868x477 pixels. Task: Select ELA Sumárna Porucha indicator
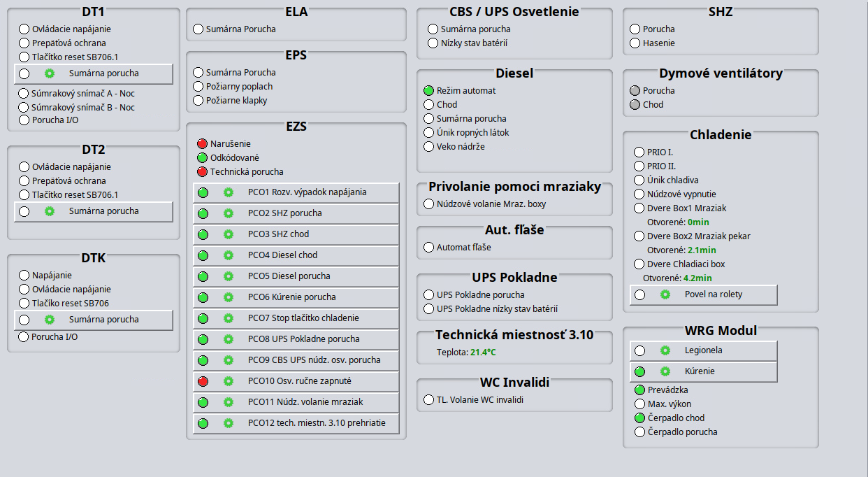198,29
